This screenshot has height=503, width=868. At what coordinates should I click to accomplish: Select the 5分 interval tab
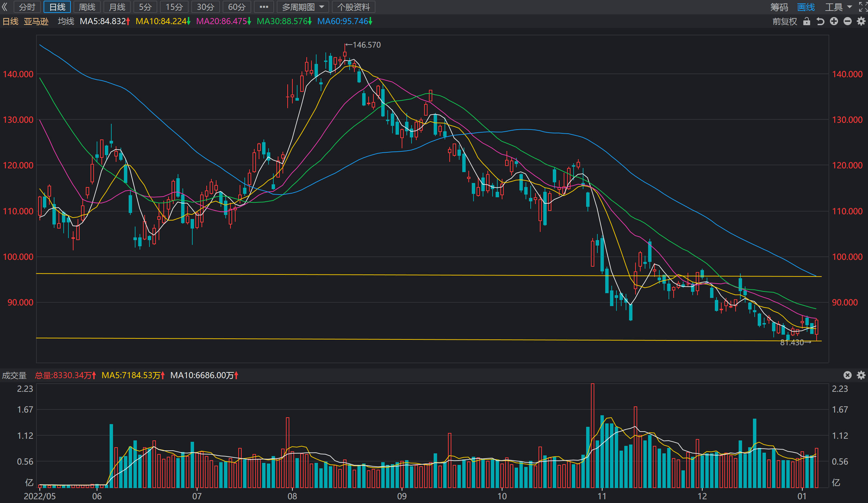[x=145, y=7]
